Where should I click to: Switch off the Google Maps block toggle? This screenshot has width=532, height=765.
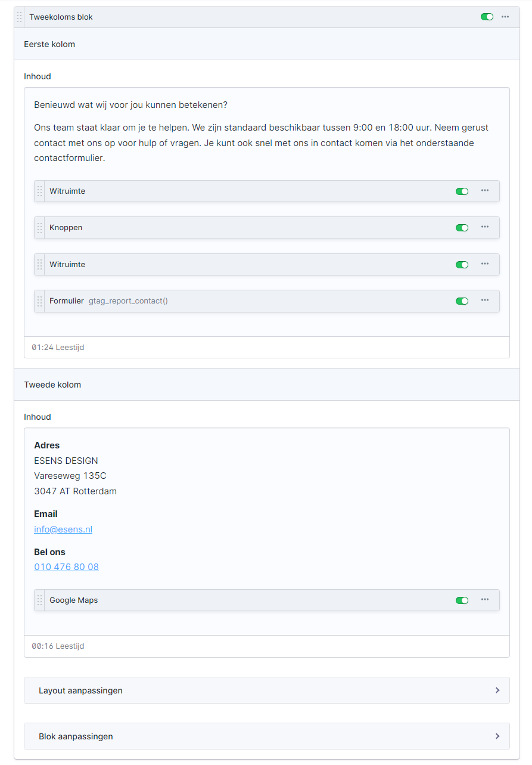tap(462, 600)
